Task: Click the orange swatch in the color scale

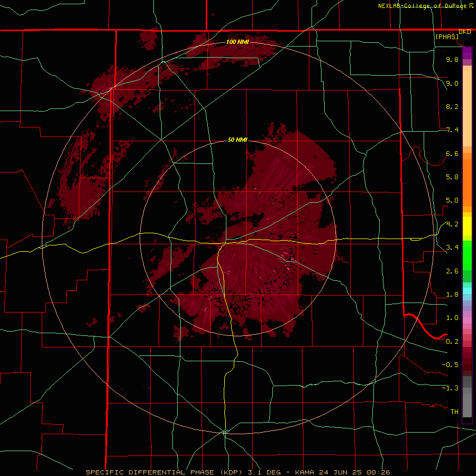Action: pyautogui.click(x=467, y=182)
